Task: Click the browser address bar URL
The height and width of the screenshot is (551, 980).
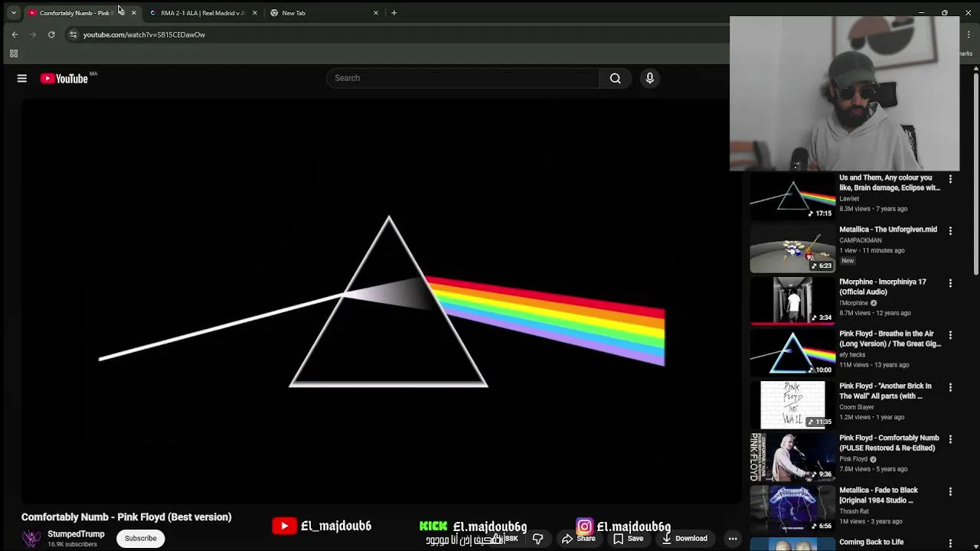Action: pyautogui.click(x=144, y=34)
